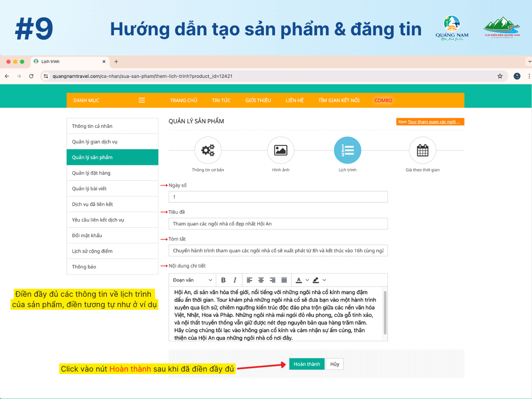Viewport: 532px width, 399px height.
Task: Toggle italic formatting in the editor
Action: tap(235, 280)
